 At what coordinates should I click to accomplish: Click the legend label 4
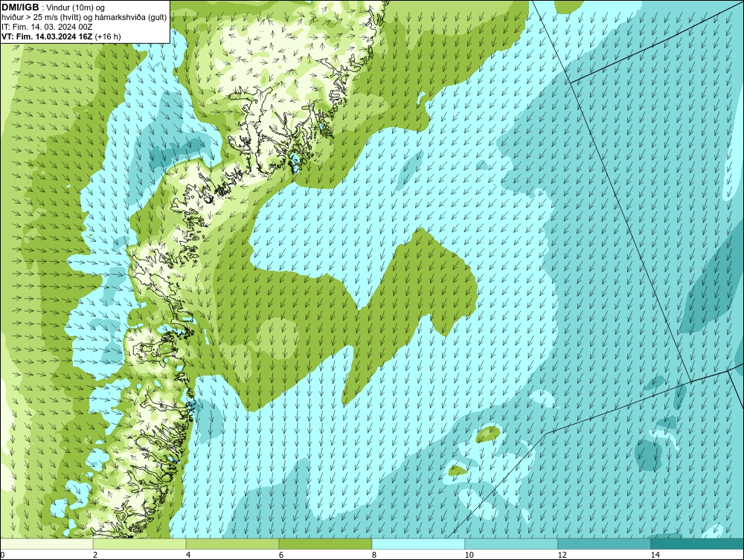[188, 556]
